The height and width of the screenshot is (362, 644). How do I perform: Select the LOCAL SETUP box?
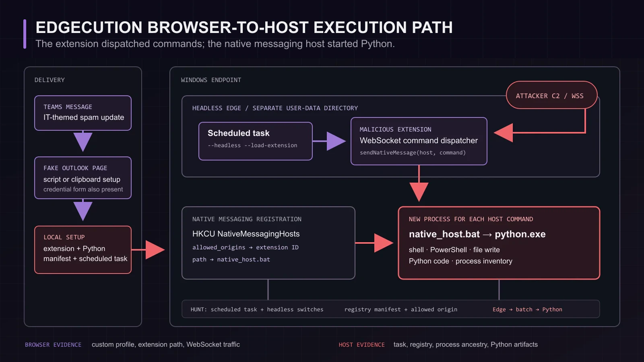point(83,250)
